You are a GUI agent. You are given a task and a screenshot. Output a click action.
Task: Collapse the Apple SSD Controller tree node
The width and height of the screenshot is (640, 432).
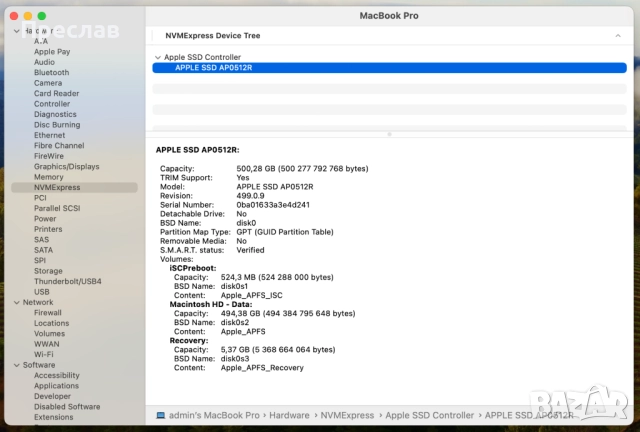click(x=158, y=58)
